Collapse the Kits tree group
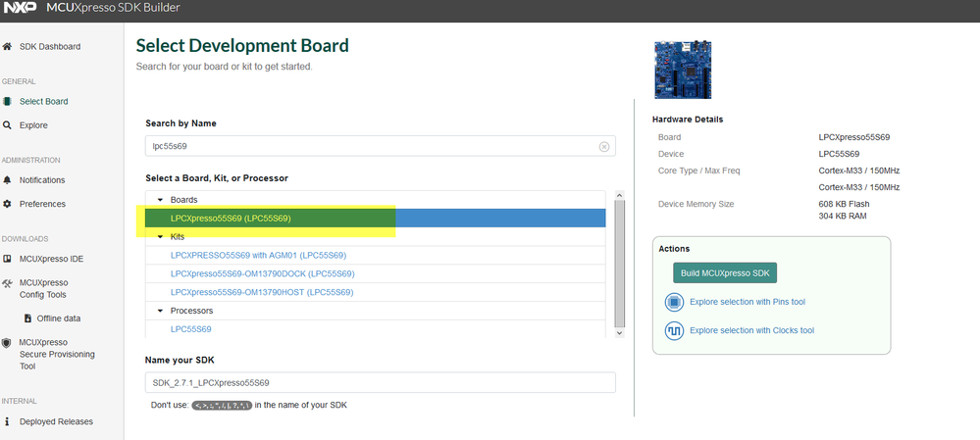 (160, 237)
